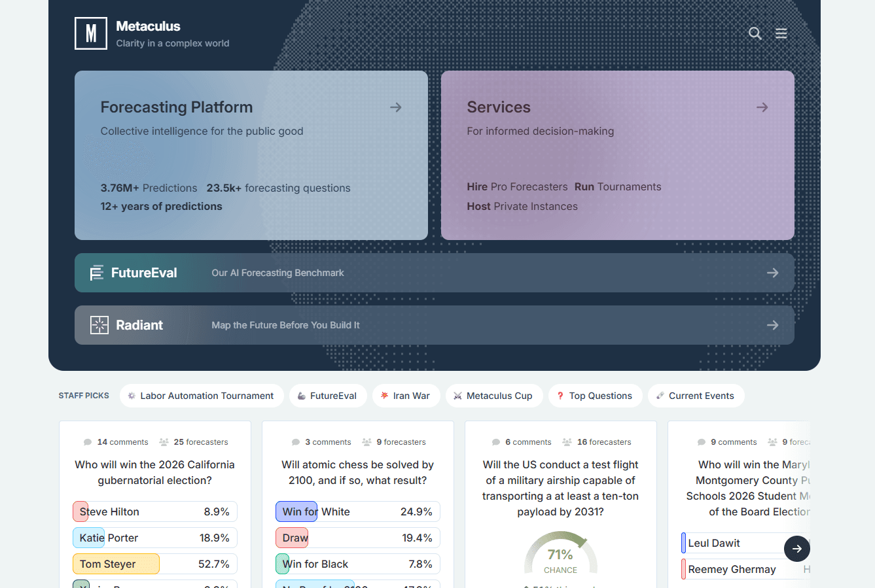Click 'Clarity in a complex world' tagline
The width and height of the screenshot is (875, 588).
point(173,43)
